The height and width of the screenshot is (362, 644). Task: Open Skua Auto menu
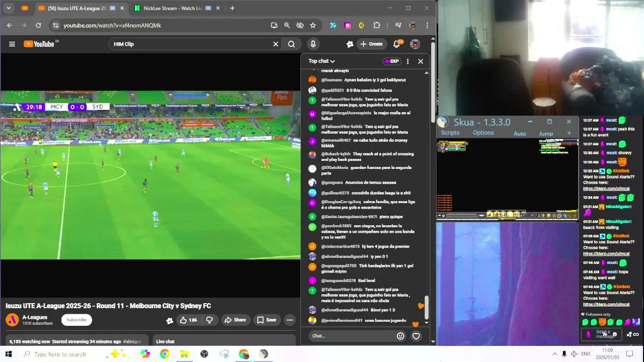click(x=520, y=134)
